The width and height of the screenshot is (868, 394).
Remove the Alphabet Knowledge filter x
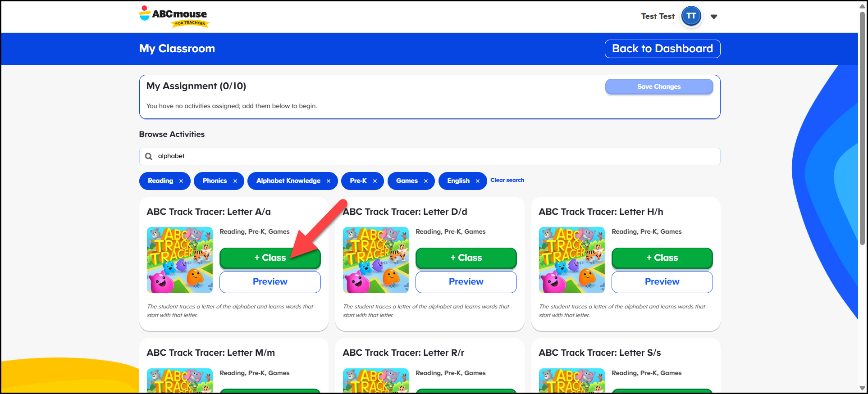click(x=329, y=181)
